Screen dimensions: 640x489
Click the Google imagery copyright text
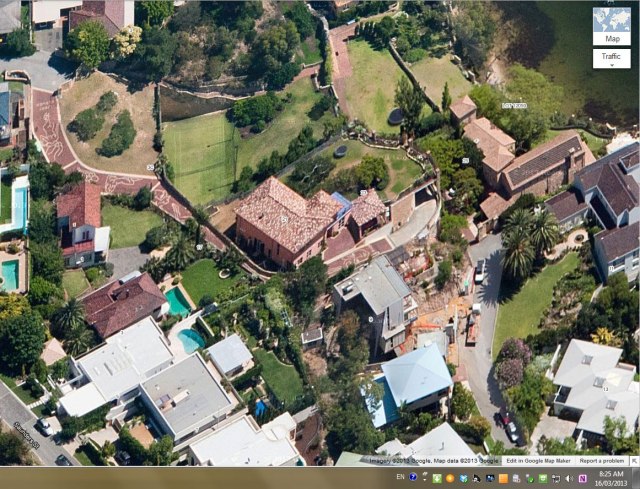[x=430, y=460]
